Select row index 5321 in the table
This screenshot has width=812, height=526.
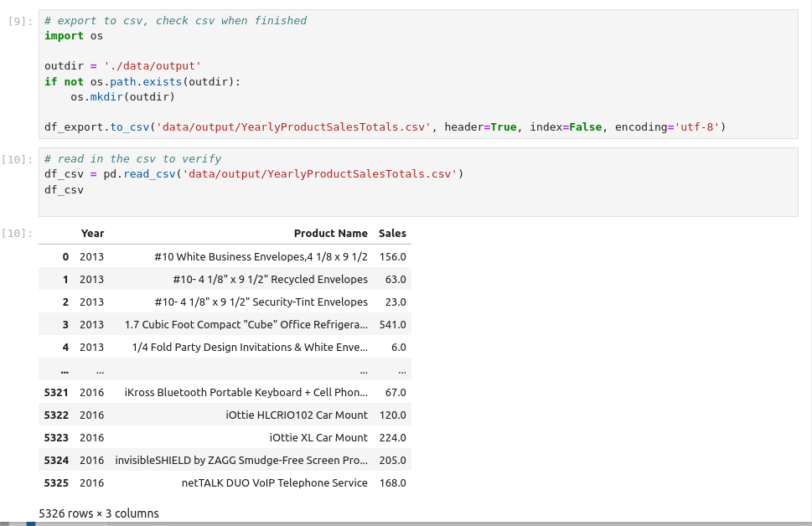coord(55,392)
